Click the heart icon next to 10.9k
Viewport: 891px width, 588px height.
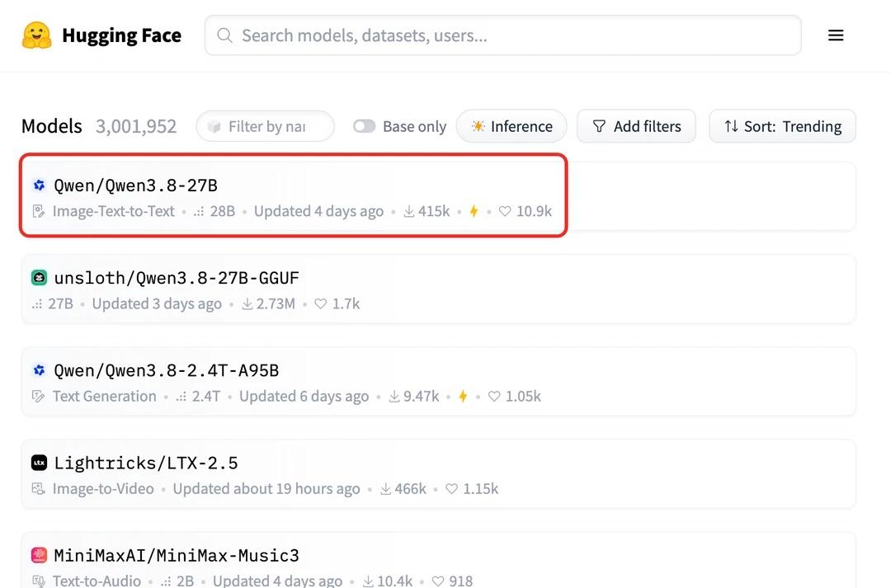505,211
